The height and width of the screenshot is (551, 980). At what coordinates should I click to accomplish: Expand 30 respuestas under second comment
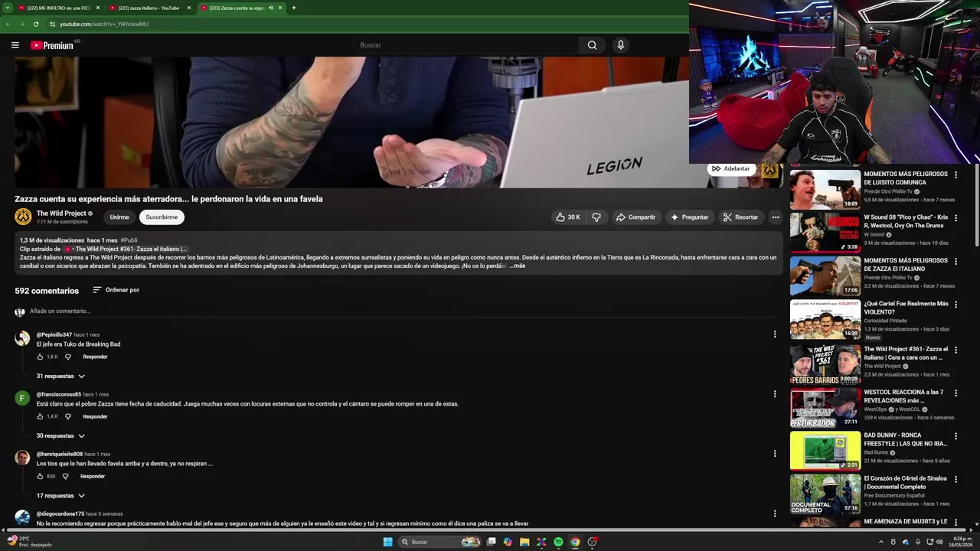pos(60,435)
